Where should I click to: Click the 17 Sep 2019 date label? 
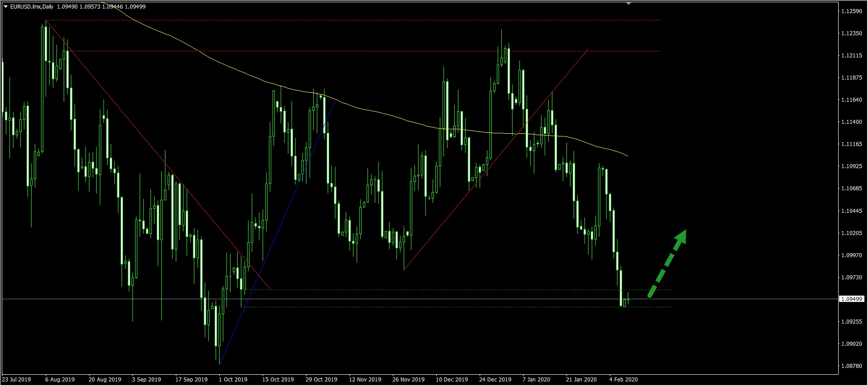[x=192, y=380]
